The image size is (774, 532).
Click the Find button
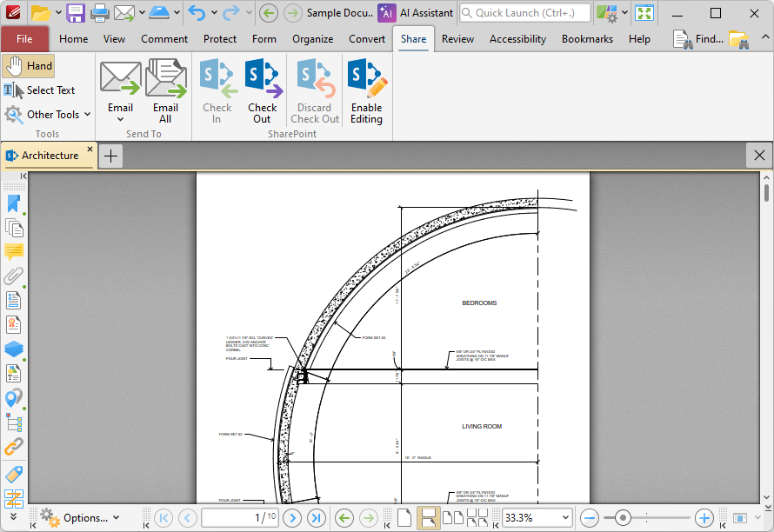698,39
